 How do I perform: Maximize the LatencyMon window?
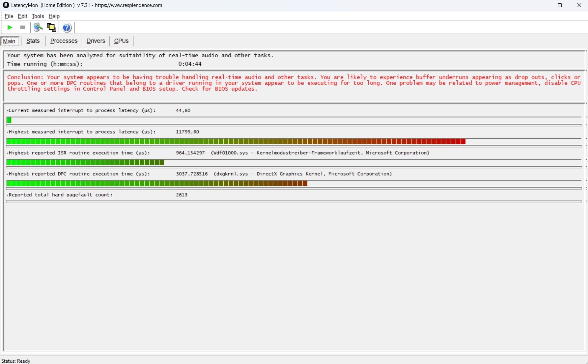pyautogui.click(x=560, y=5)
